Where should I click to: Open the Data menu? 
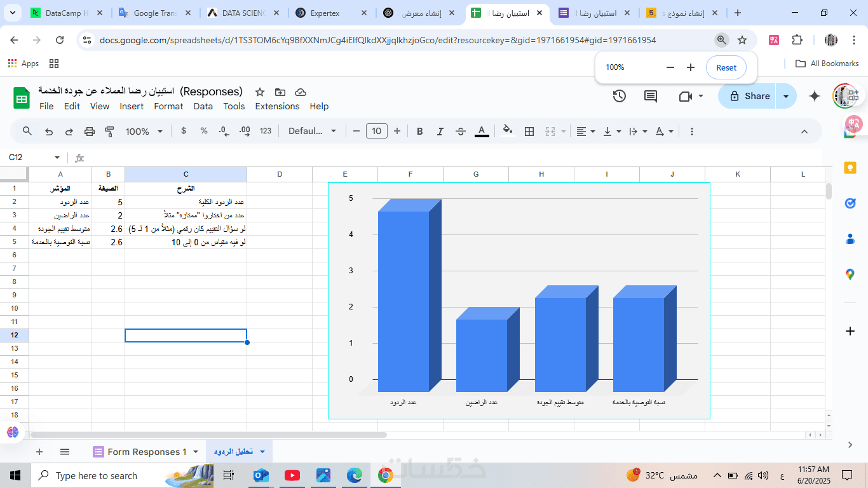click(x=203, y=106)
